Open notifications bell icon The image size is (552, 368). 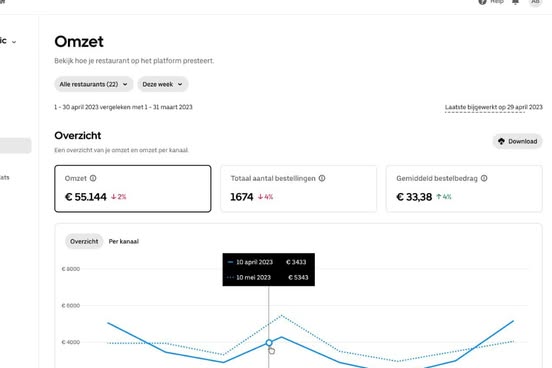point(515,2)
